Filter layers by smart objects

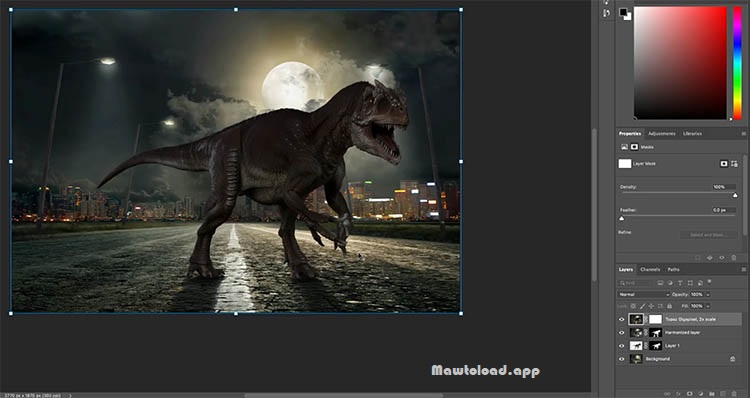[x=700, y=283]
